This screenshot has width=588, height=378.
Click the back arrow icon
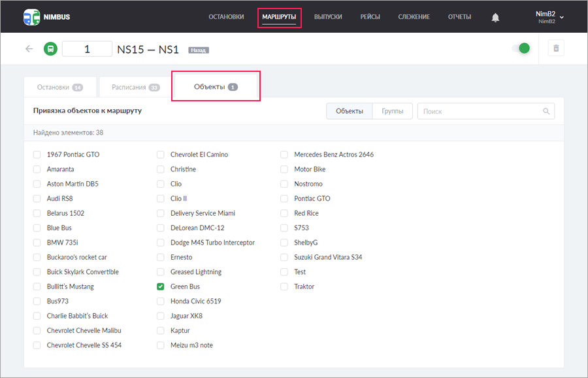coord(29,49)
